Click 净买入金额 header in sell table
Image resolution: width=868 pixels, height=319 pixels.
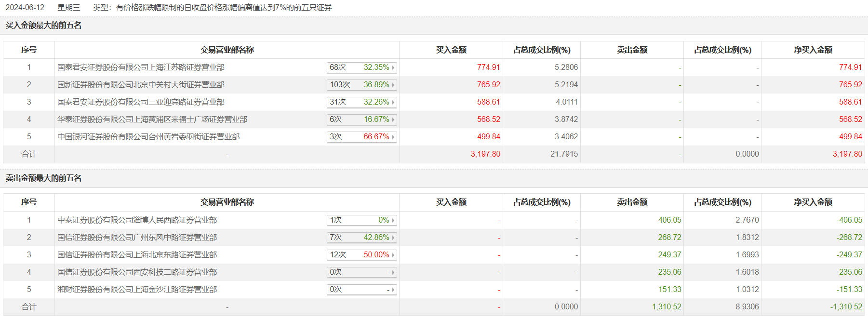[x=813, y=202]
